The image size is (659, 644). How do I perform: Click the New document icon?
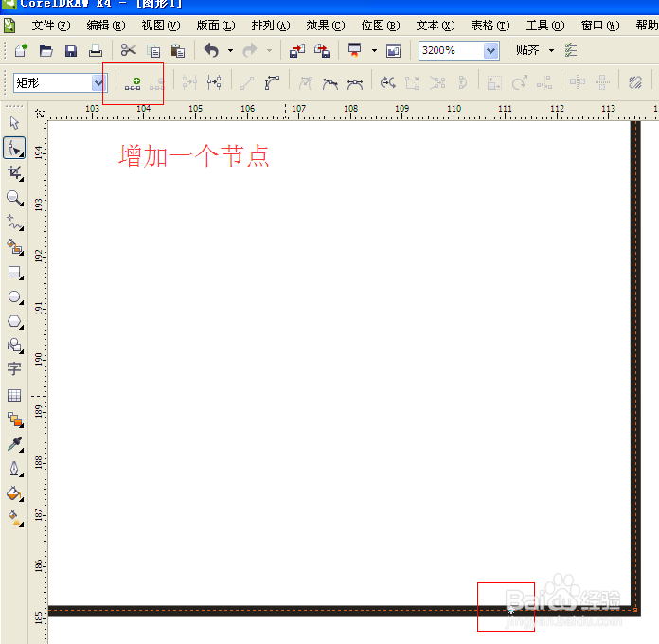pos(21,50)
